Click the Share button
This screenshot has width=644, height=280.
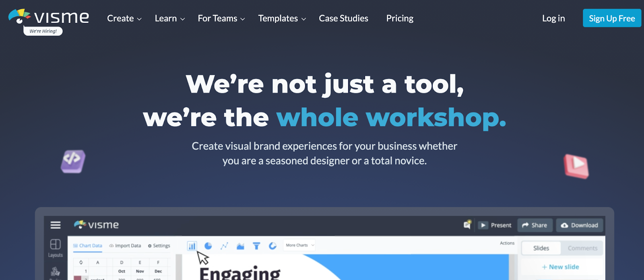click(x=535, y=225)
